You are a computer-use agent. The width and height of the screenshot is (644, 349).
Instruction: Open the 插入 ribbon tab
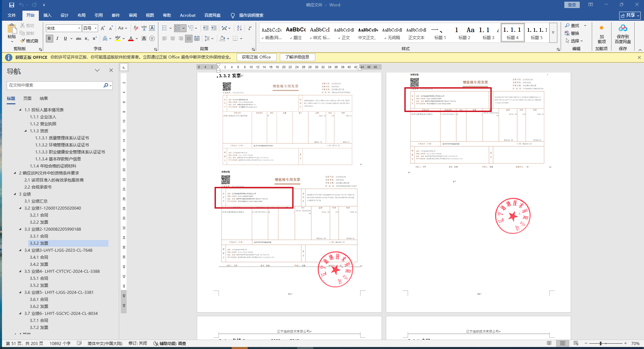[47, 15]
